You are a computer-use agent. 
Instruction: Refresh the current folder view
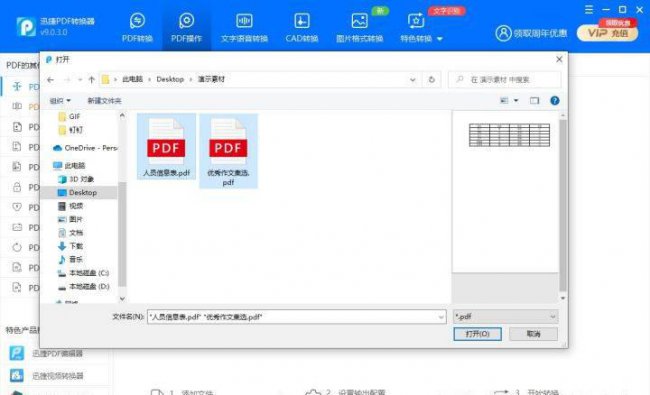432,80
